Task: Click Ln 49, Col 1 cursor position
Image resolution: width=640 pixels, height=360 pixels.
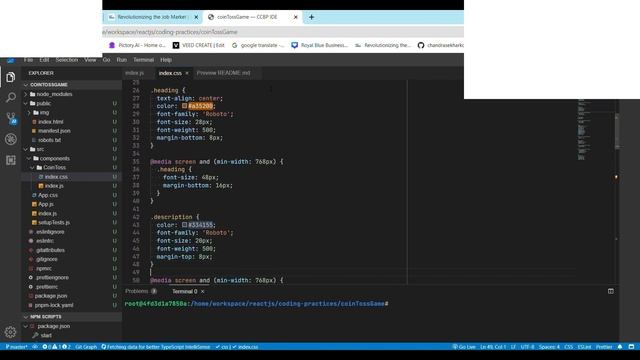Action: click(x=493, y=347)
